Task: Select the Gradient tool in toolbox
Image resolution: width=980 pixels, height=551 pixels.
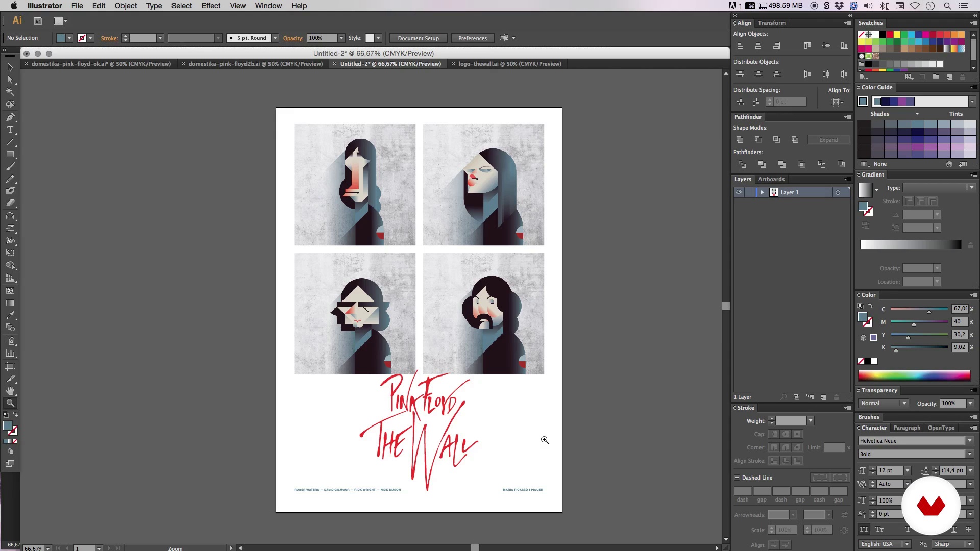Action: point(10,303)
